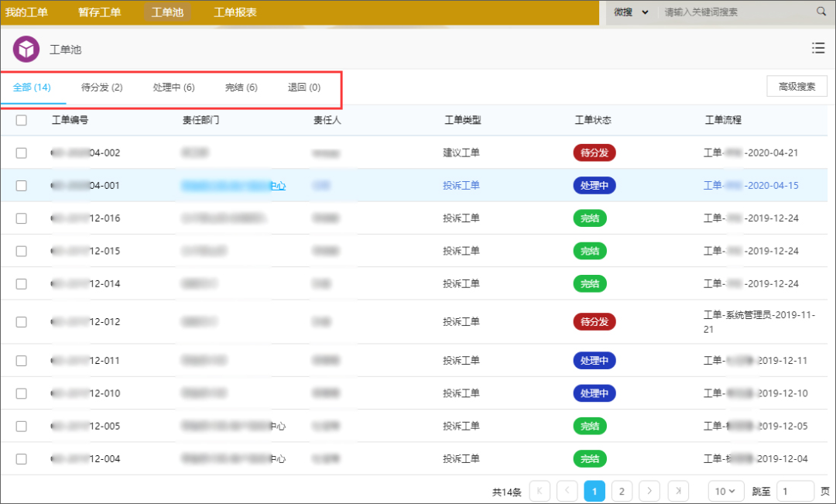
Task: Focus the keyword search input field
Action: (x=738, y=12)
